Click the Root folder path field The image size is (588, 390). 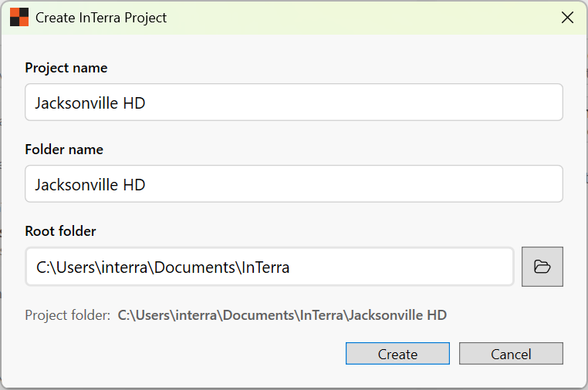[269, 267]
